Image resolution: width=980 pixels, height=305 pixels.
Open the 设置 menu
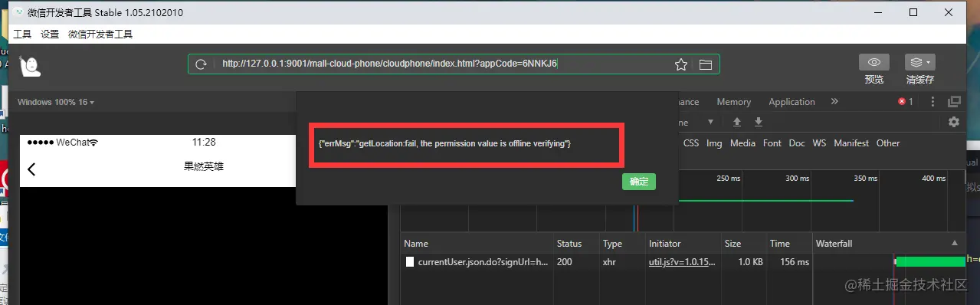pos(50,34)
